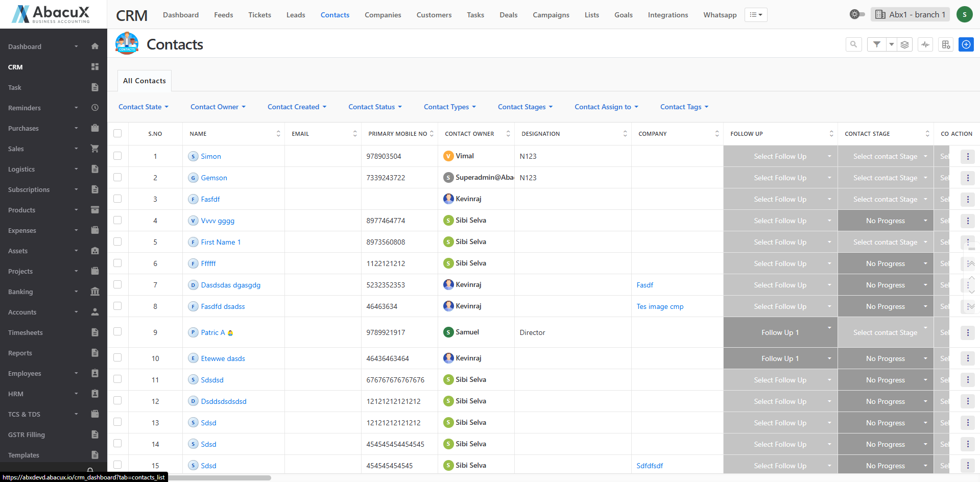Click three-dot action menu for Simon row
Screen dimensions: 980x482
pos(967,157)
